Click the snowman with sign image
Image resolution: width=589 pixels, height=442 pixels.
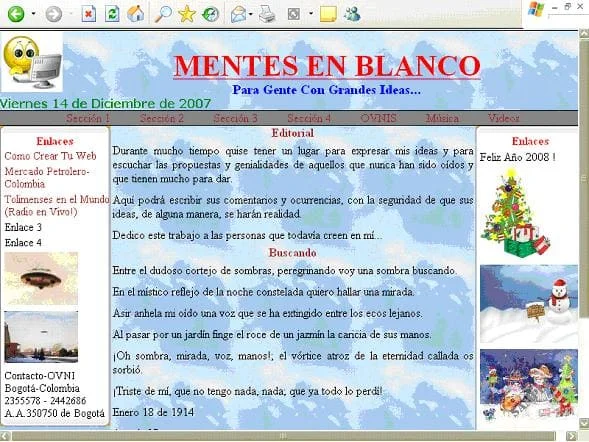coord(529,304)
